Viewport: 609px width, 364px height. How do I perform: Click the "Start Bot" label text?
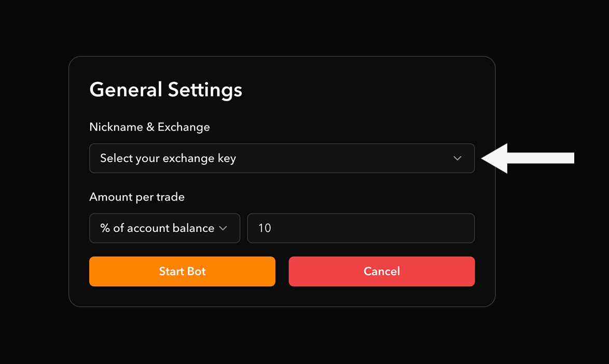182,271
